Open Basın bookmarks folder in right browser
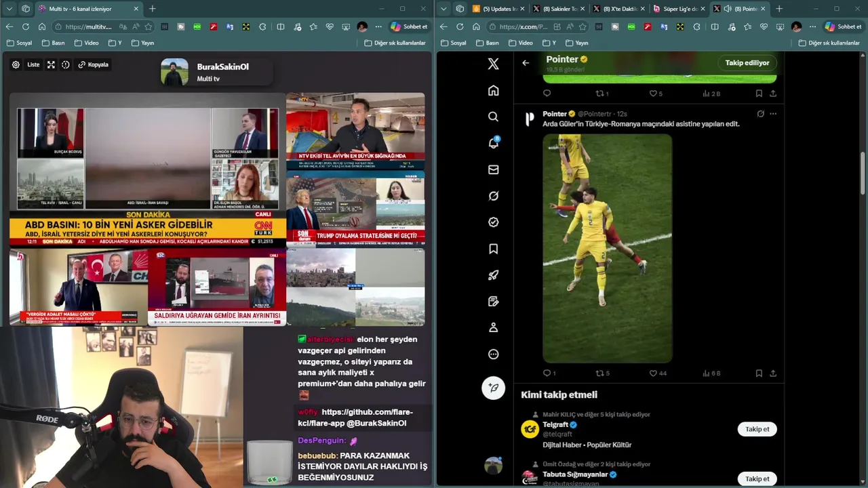The image size is (868, 488). click(488, 43)
